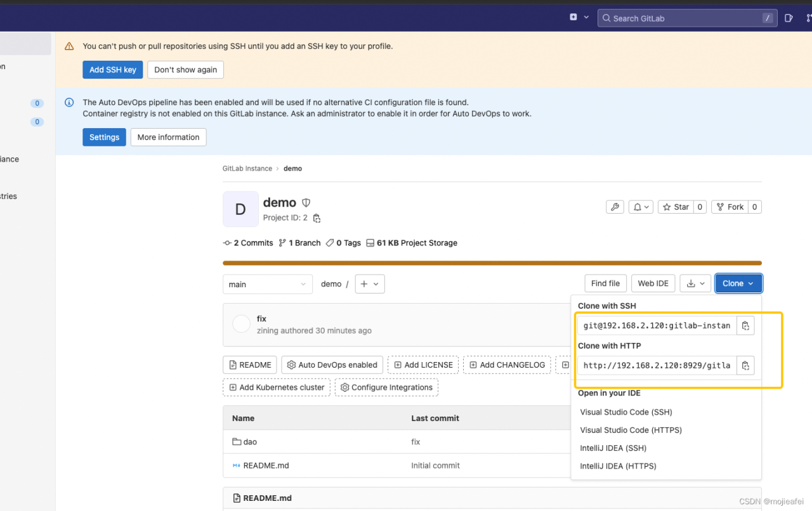Copy the project ID
The image size is (812, 511).
[317, 218]
